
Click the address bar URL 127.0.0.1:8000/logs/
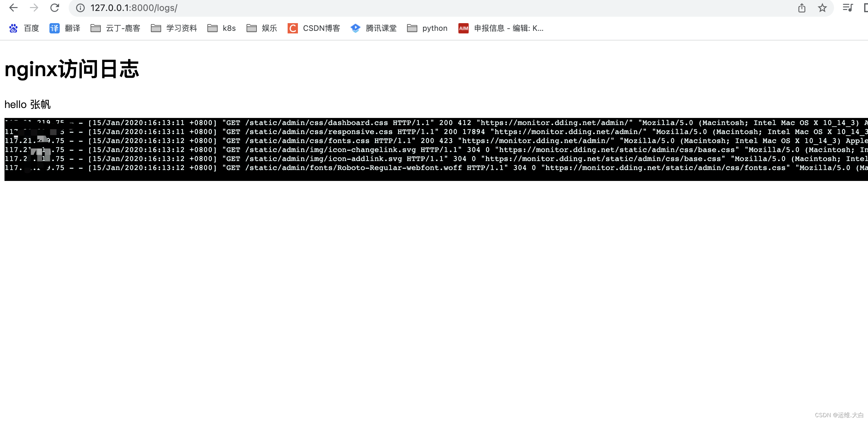click(134, 8)
